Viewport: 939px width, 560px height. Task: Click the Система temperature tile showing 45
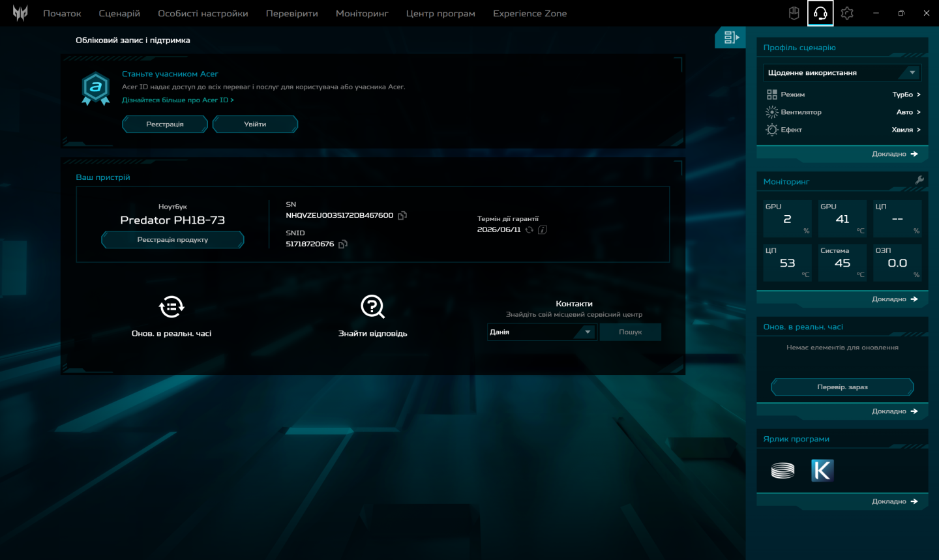pyautogui.click(x=842, y=262)
